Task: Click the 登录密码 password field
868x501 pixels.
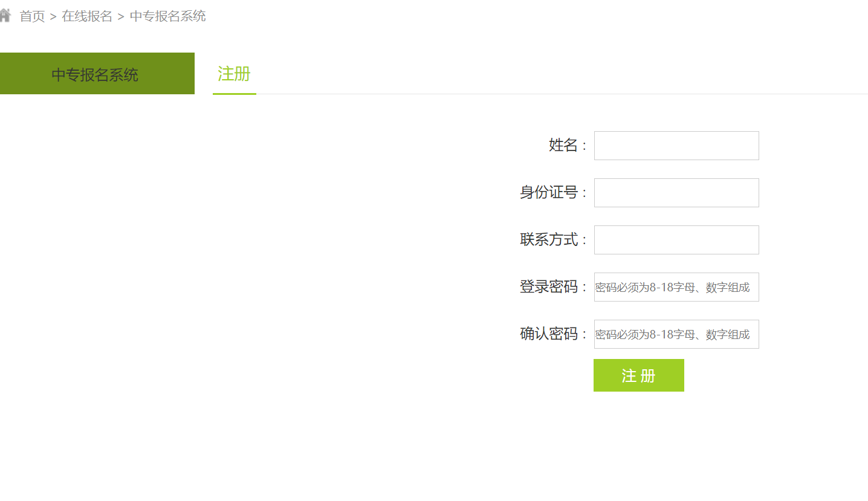Action: (x=676, y=287)
